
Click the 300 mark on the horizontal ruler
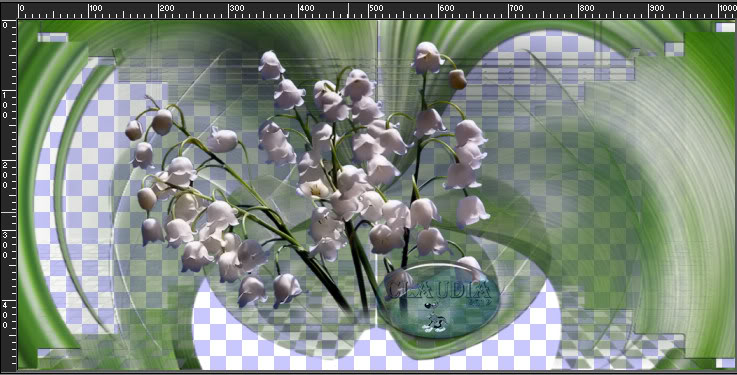(x=236, y=8)
